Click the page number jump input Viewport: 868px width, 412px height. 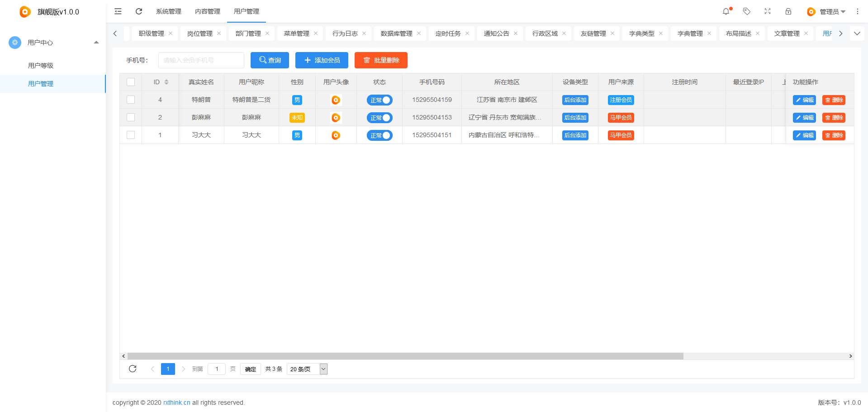(x=217, y=369)
